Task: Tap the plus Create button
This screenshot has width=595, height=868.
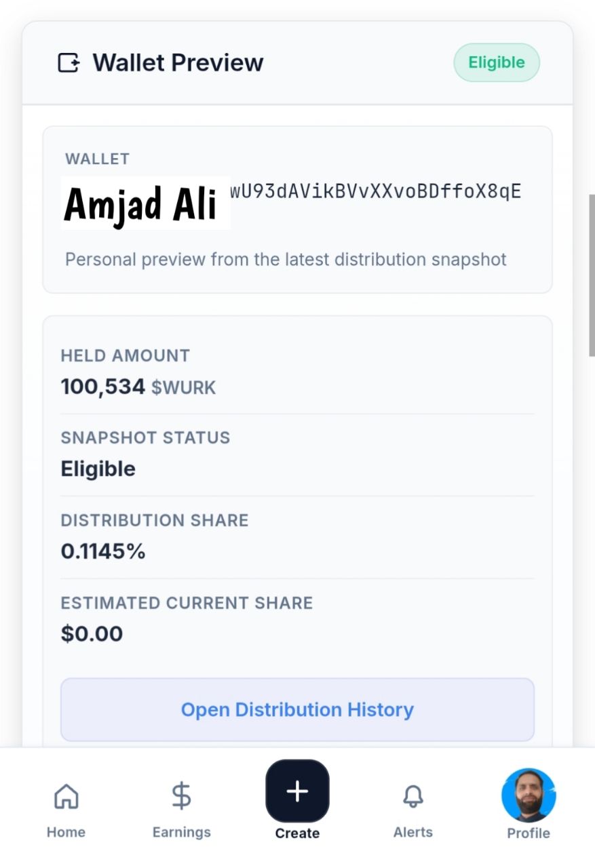Action: pos(297,791)
